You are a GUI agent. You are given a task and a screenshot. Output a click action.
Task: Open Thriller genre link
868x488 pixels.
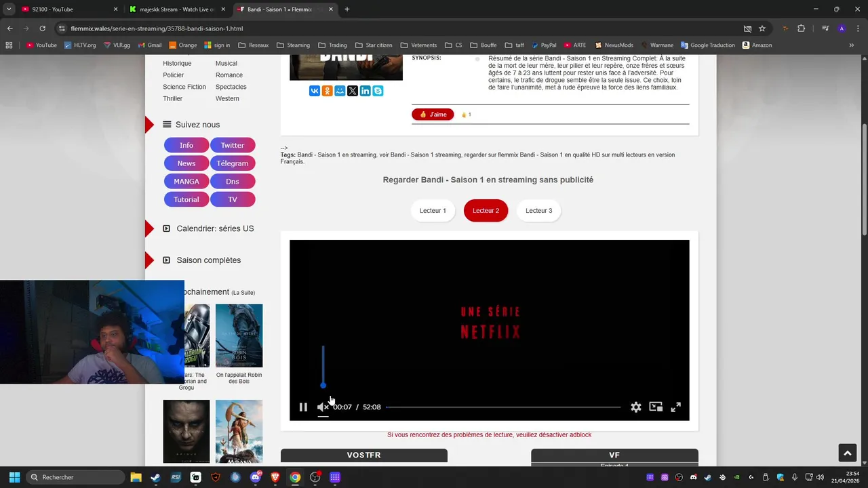172,99
